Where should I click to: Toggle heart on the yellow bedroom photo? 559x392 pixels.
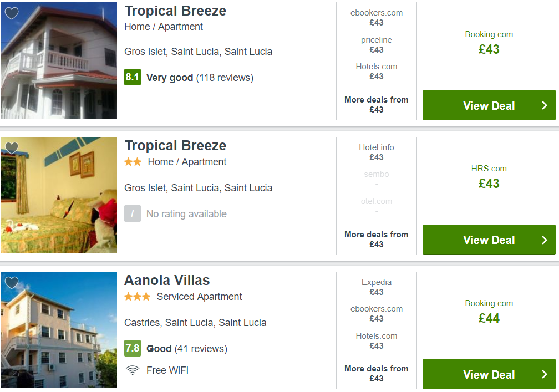pos(12,148)
